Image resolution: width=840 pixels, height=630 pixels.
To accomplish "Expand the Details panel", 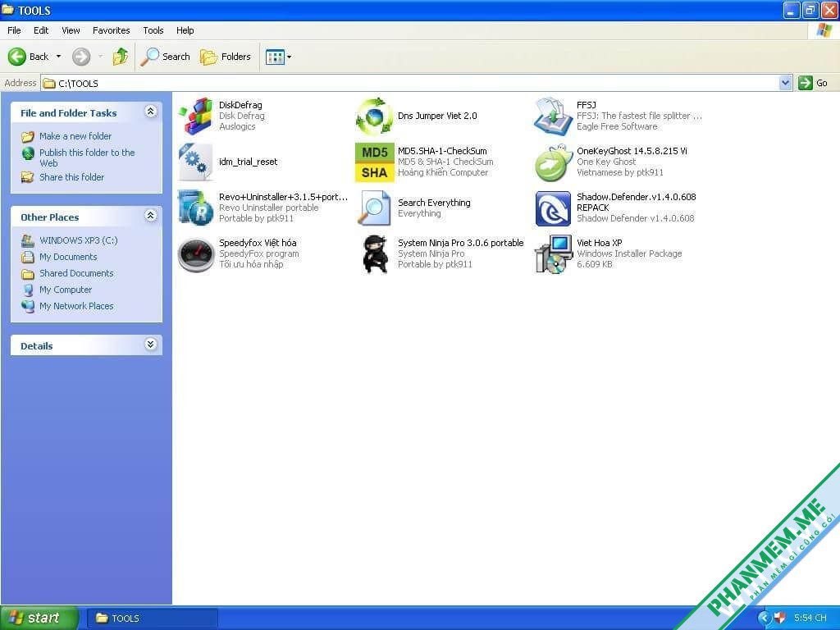I will pos(151,345).
